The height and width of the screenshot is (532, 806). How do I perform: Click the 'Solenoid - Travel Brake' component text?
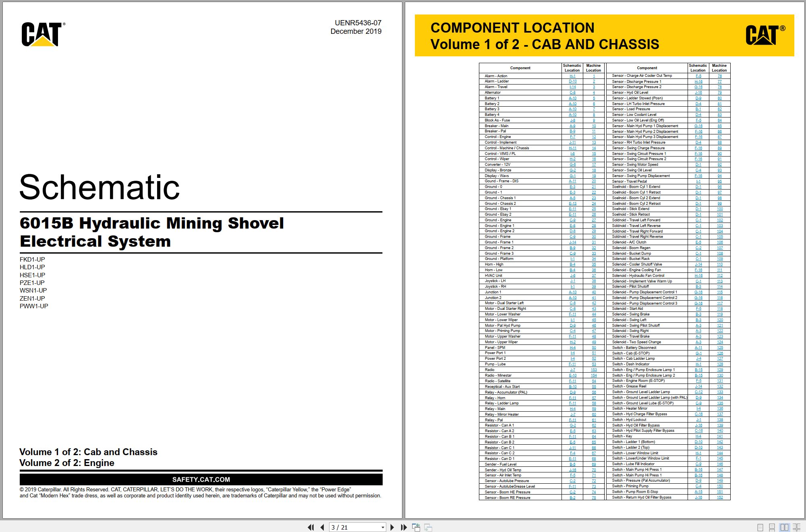(x=631, y=336)
